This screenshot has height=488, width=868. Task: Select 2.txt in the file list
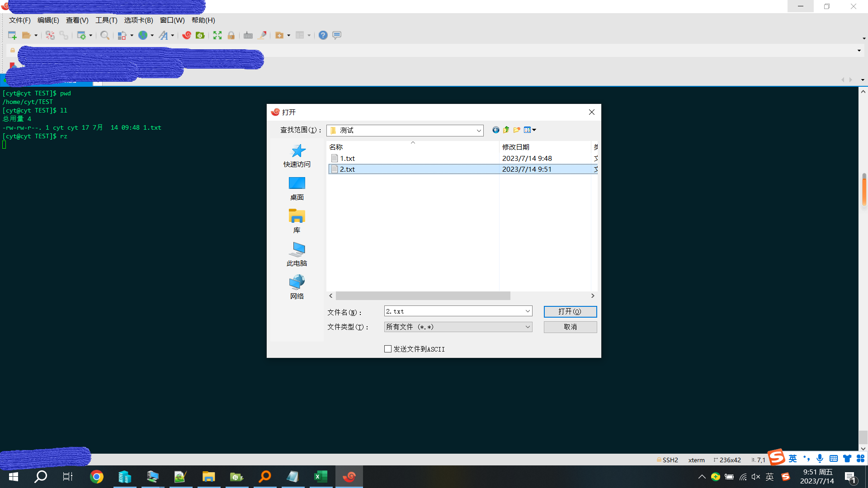[x=463, y=169]
